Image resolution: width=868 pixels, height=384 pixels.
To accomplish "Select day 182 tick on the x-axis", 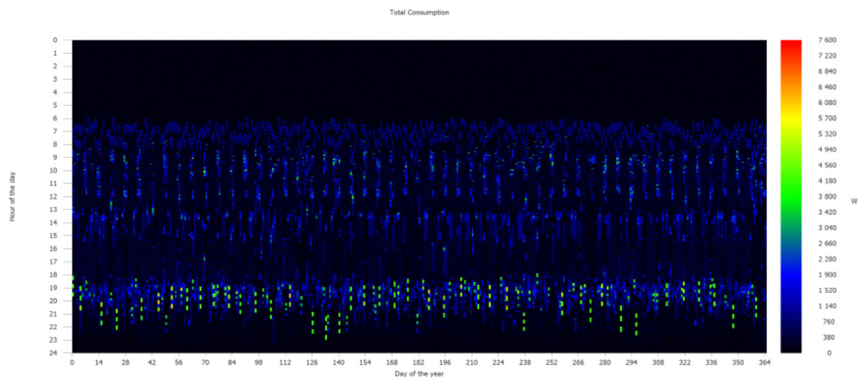I will point(419,363).
